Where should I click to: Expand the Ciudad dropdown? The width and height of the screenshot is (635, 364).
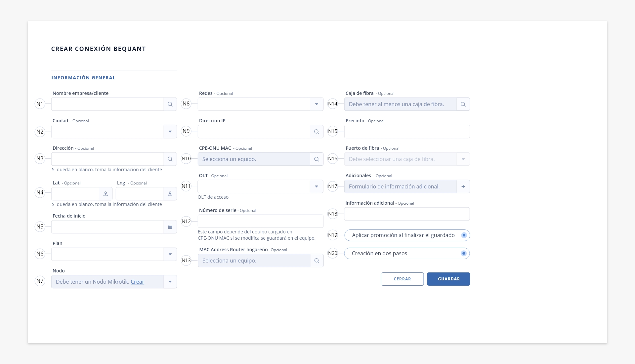pyautogui.click(x=170, y=132)
